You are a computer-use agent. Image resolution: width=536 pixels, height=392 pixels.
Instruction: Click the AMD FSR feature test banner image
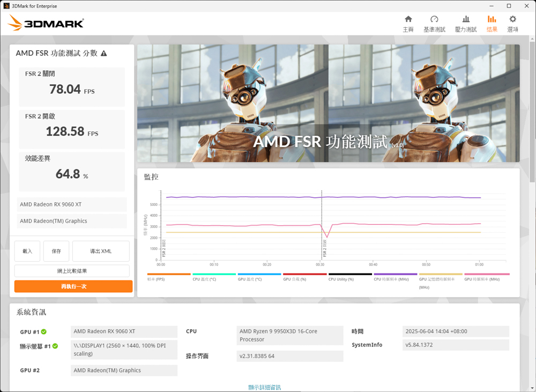coord(328,103)
